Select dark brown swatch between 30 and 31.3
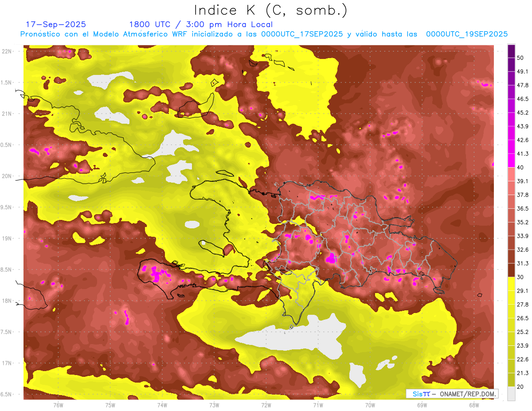Screen dimensions: 532x411 click(x=511, y=270)
